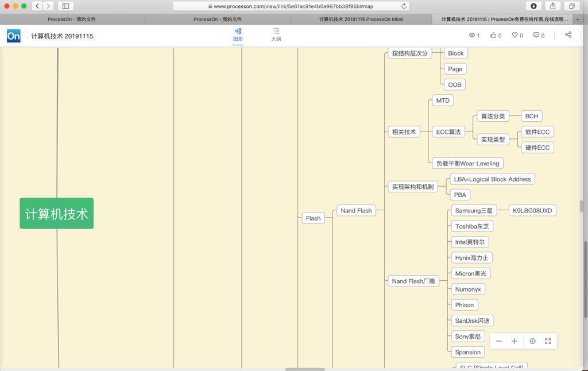The height and width of the screenshot is (371, 588).
Task: Click the K9LBG08UXD node
Action: coord(532,210)
